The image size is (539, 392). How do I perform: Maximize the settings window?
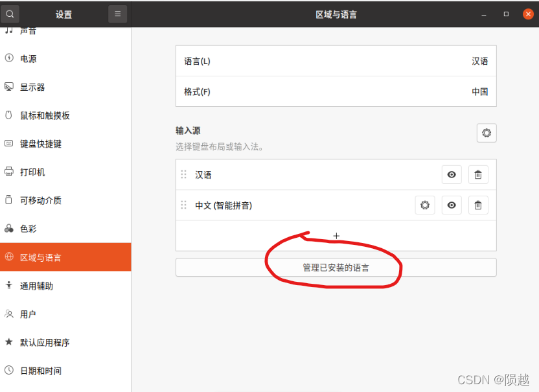[506, 14]
